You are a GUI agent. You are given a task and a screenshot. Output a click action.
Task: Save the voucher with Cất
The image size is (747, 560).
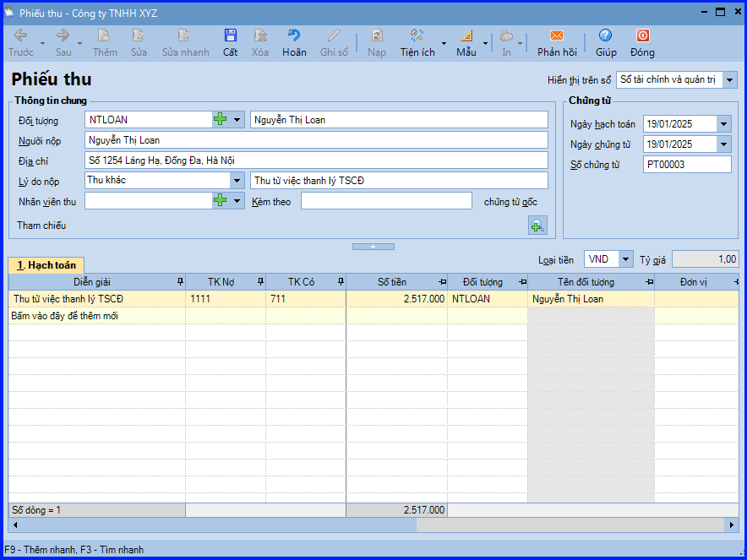pos(230,43)
